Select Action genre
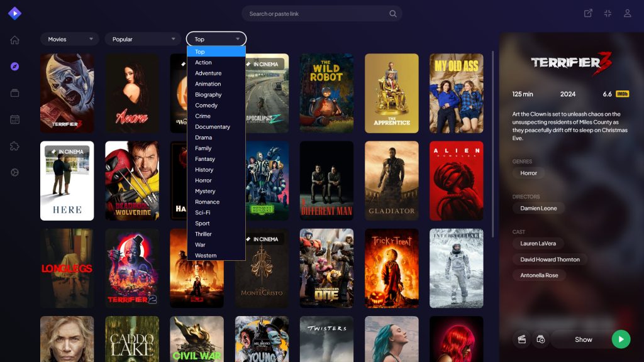The width and height of the screenshot is (644, 362). [x=216, y=62]
